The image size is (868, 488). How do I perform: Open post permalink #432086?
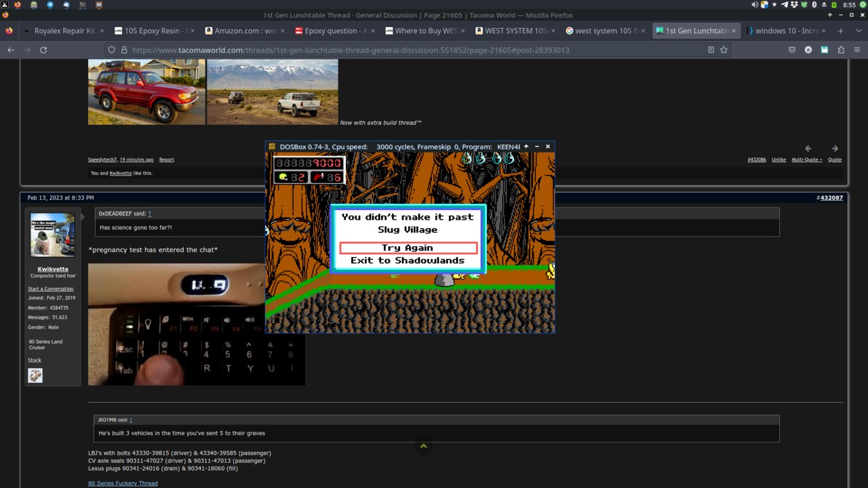[757, 160]
